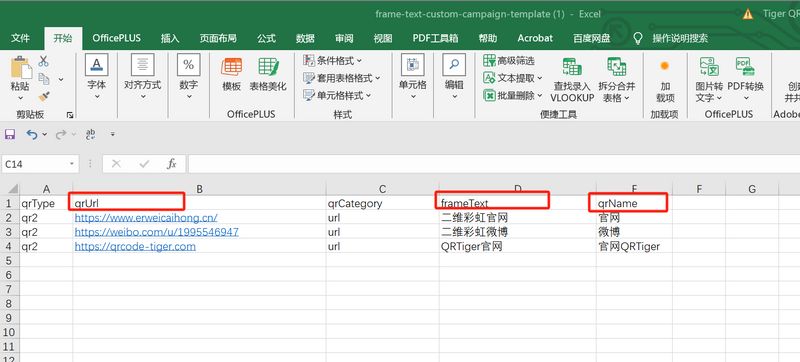The width and height of the screenshot is (800, 362).
Task: Open customize quick access toolbar dropdown
Action: (112, 135)
